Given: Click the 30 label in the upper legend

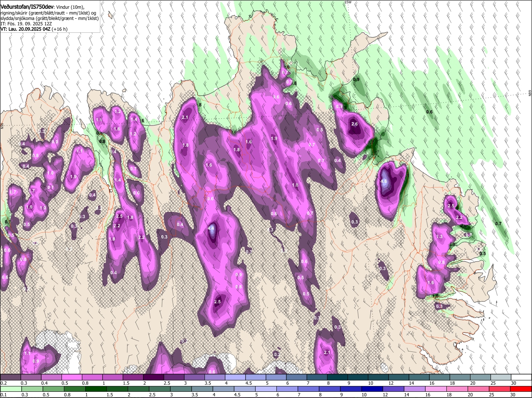Looking at the screenshot, I should tap(513, 383).
